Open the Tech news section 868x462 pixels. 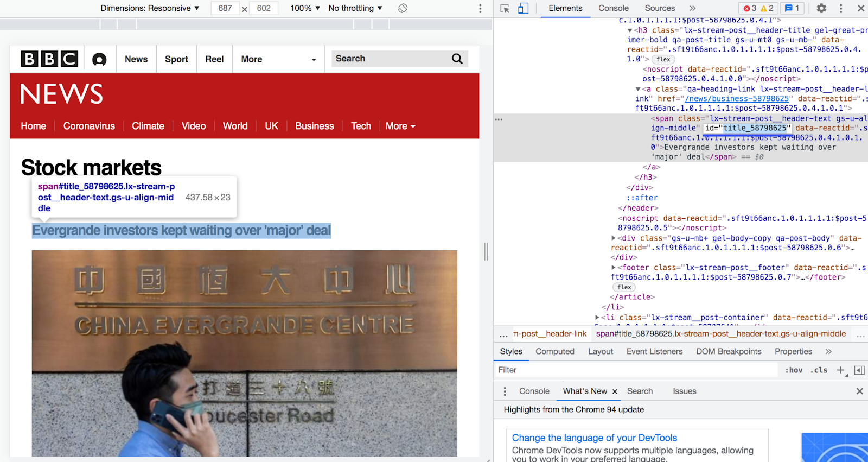[x=361, y=126]
